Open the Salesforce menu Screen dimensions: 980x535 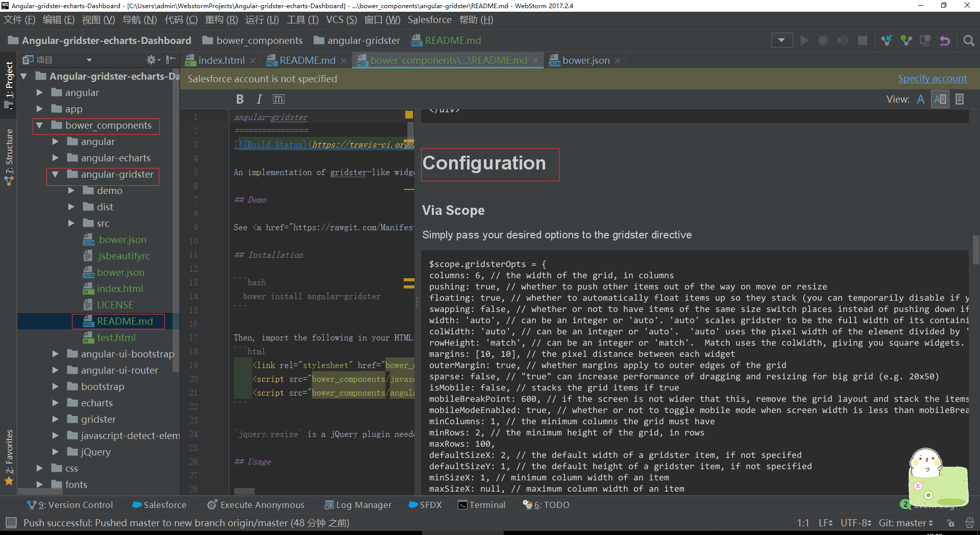tap(429, 20)
